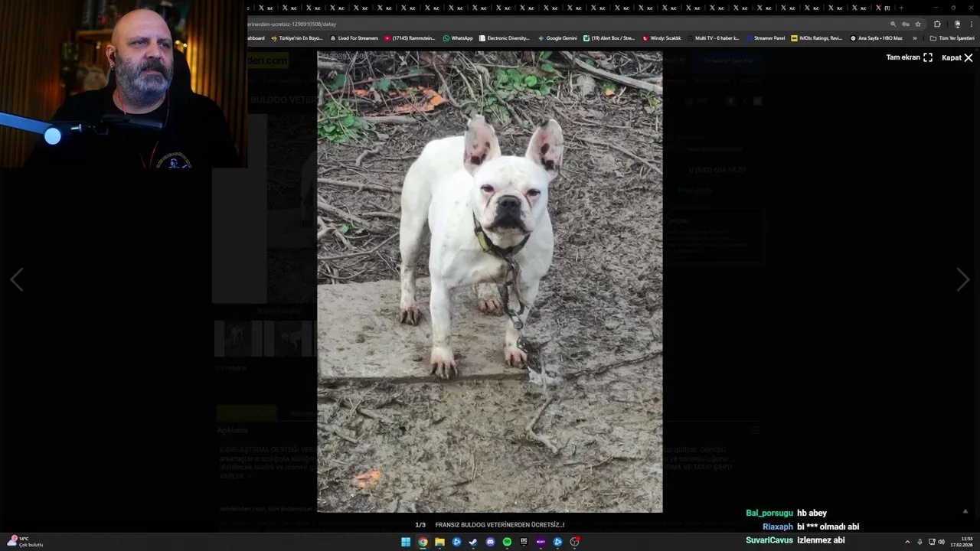Open the volume speaker tray icon
This screenshot has height=551, width=980.
click(x=942, y=542)
